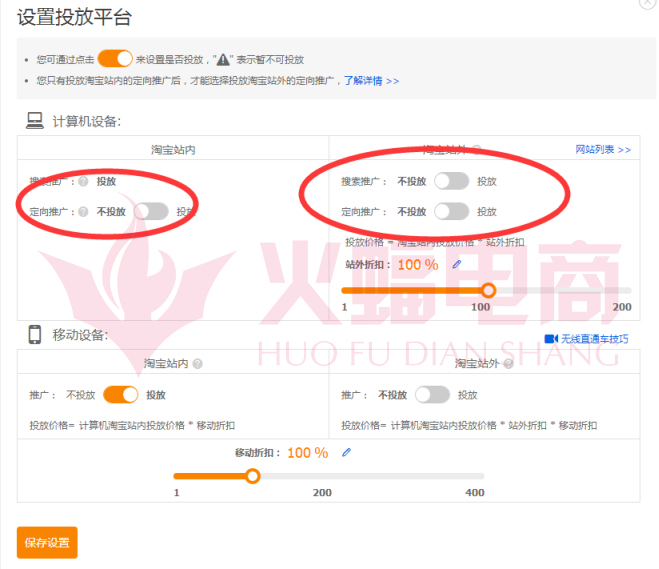Click the 移动设备 section heading
Viewport: 659px width, 569px height.
point(80,335)
